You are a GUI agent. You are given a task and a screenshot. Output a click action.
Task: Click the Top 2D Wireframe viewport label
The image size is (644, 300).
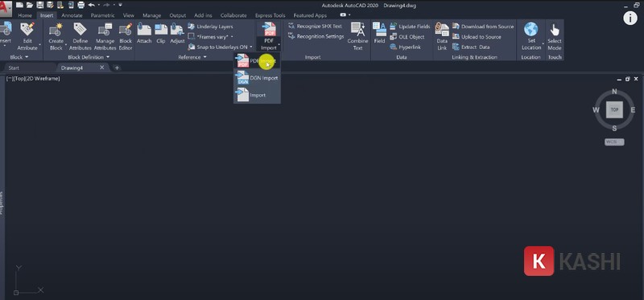[33, 78]
